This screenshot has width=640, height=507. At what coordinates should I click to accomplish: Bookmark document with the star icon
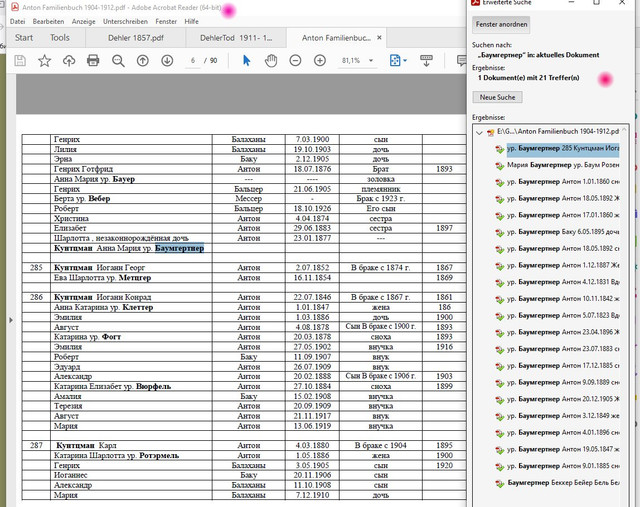(x=44, y=61)
